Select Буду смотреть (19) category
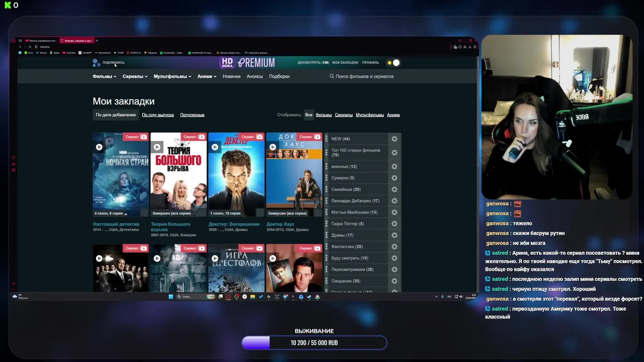The image size is (644, 362). [x=350, y=258]
